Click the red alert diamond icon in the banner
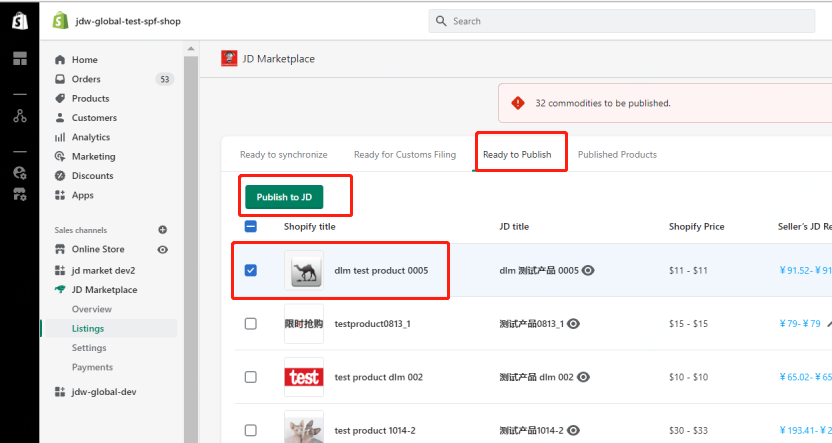This screenshot has height=443, width=832. pyautogui.click(x=518, y=103)
